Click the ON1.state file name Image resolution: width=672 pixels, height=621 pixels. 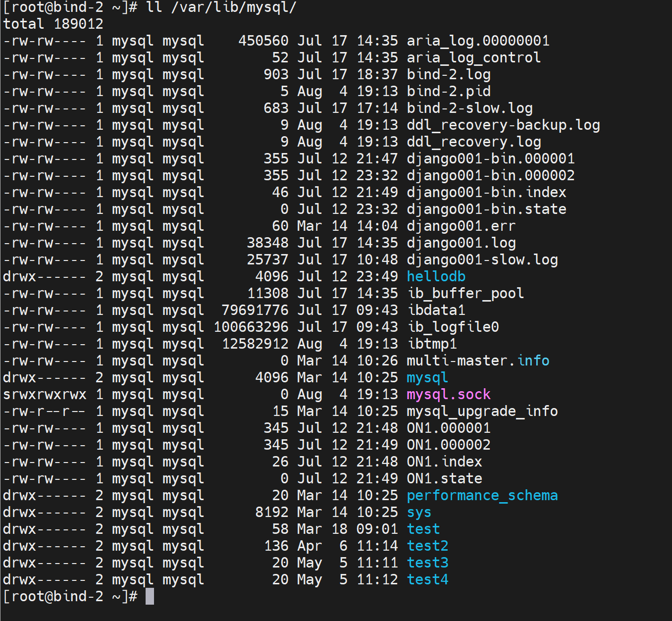pos(444,479)
